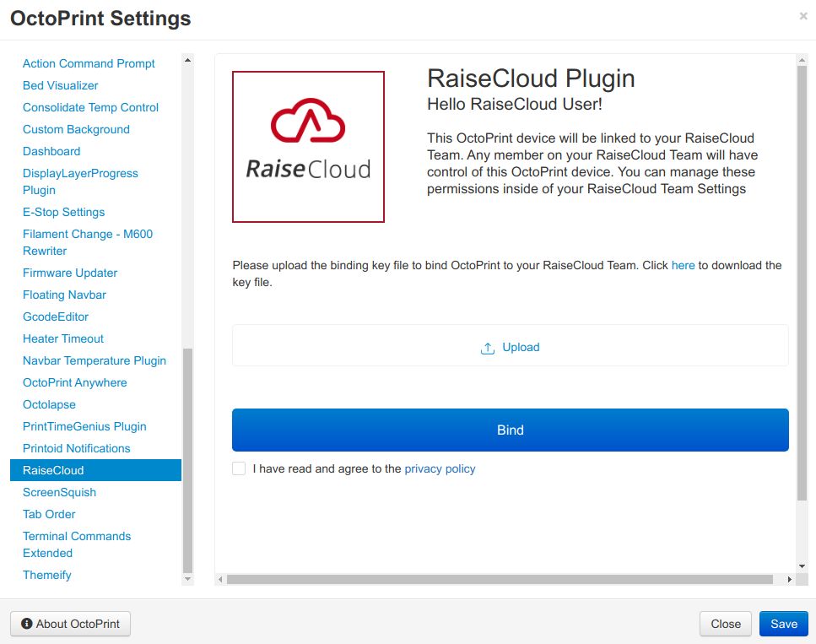
Task: Click the RaiseCloud Plugin heading
Action: 531,78
